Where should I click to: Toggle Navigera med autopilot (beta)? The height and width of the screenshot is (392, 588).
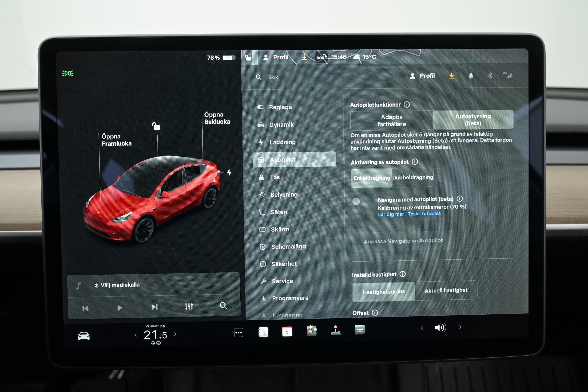[x=361, y=201]
